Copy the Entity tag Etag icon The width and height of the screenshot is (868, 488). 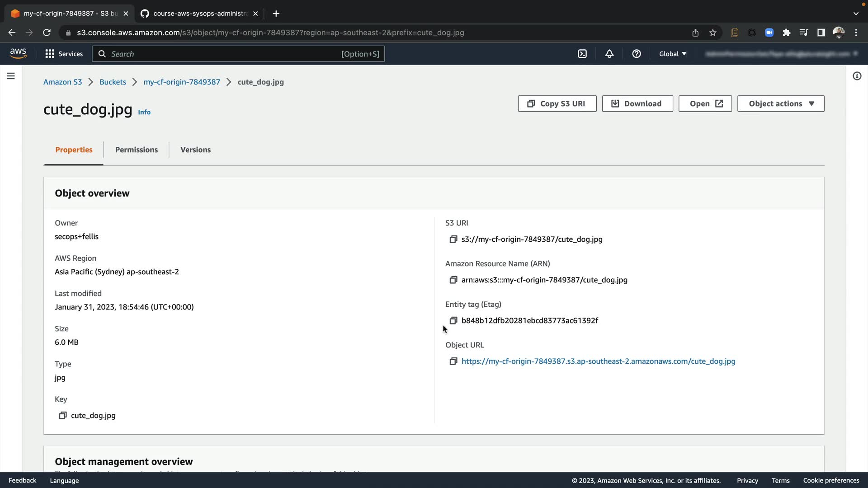click(x=453, y=321)
